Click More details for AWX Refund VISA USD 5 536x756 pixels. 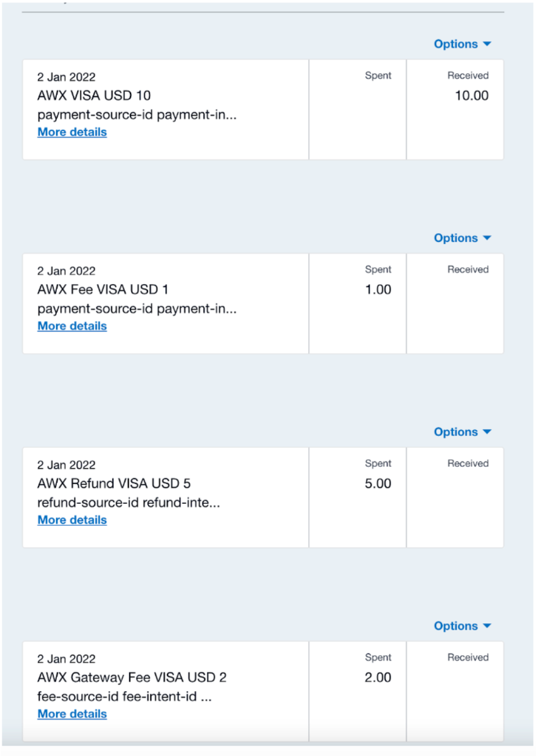pos(72,520)
